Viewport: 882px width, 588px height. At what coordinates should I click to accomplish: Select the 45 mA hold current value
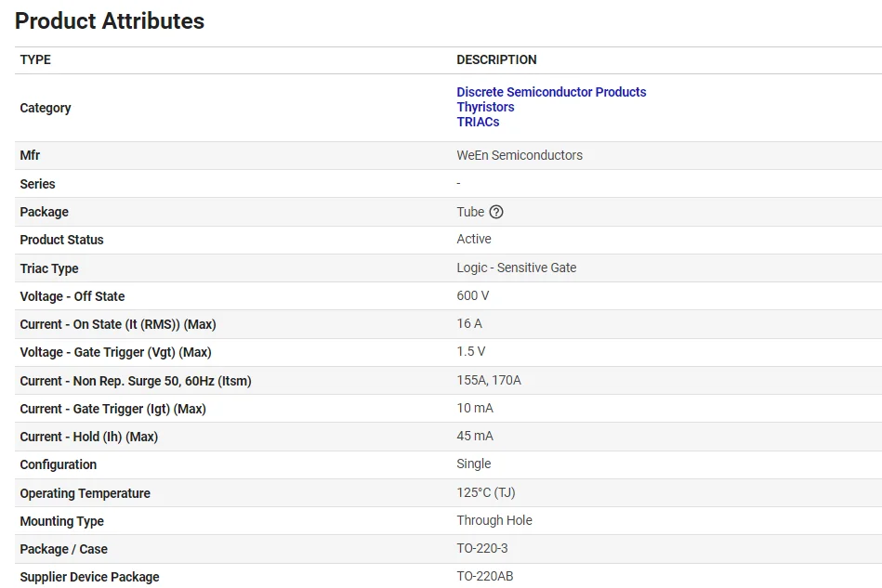475,436
